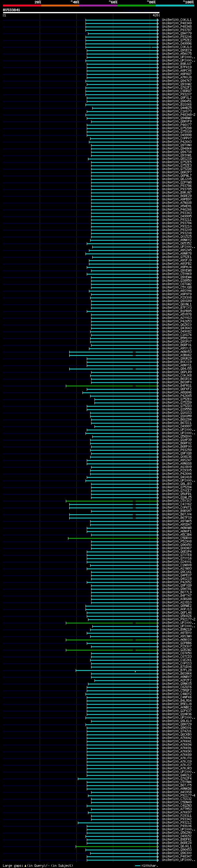Select UniRef100_B7FK19 label
This screenshot has width=197, height=868.
tap(176, 67)
